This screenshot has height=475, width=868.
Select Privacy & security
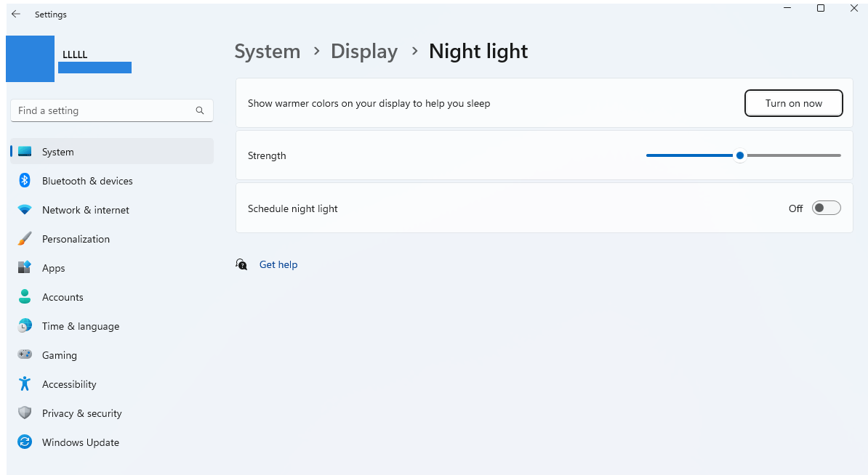(x=112, y=413)
